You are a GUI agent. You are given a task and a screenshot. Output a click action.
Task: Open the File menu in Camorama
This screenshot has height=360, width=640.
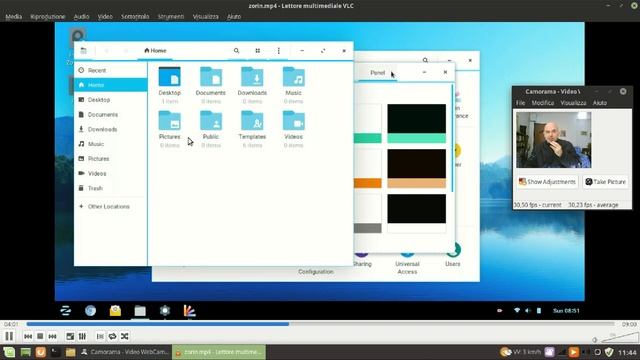tap(520, 103)
